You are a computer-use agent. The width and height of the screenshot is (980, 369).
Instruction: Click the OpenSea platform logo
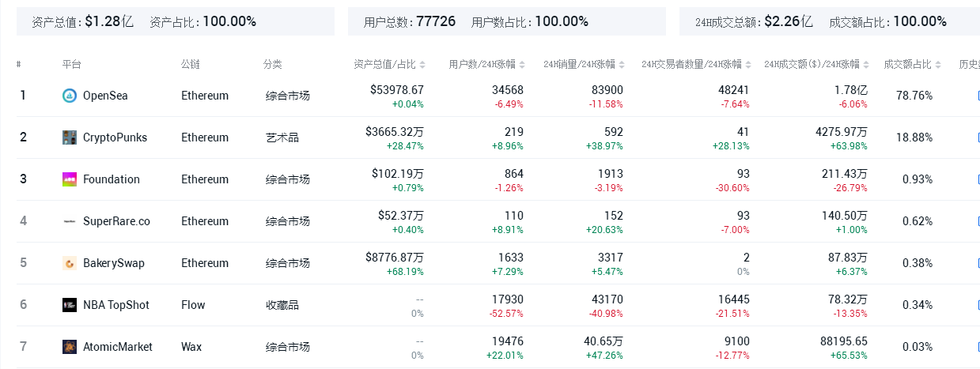70,96
